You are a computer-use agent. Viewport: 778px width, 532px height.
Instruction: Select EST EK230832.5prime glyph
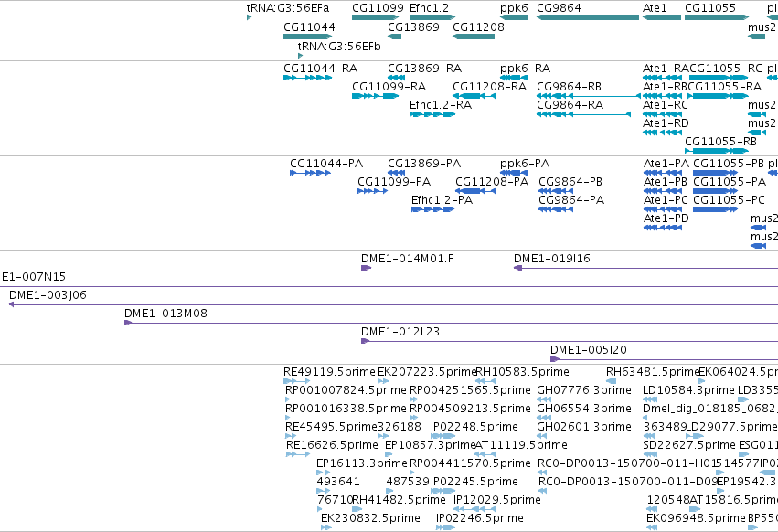coord(325,527)
